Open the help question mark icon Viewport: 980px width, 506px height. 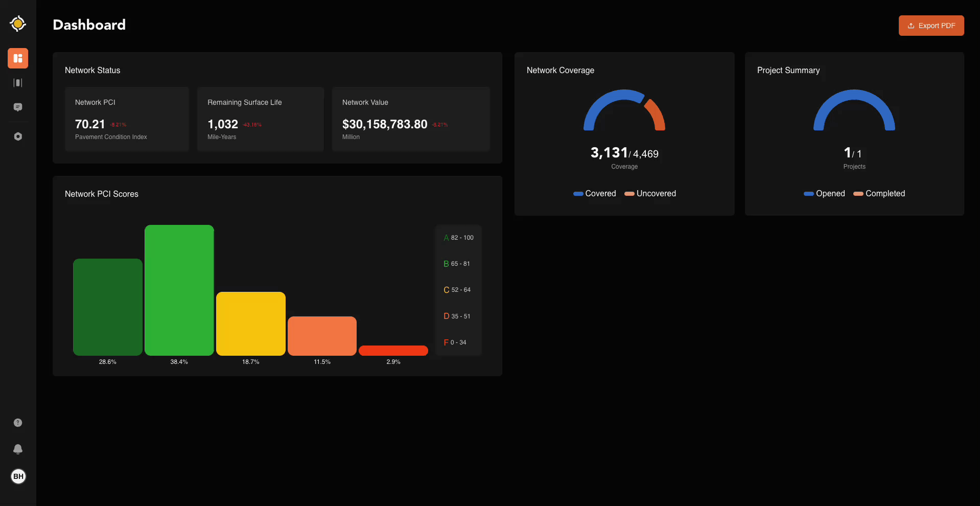(18, 423)
